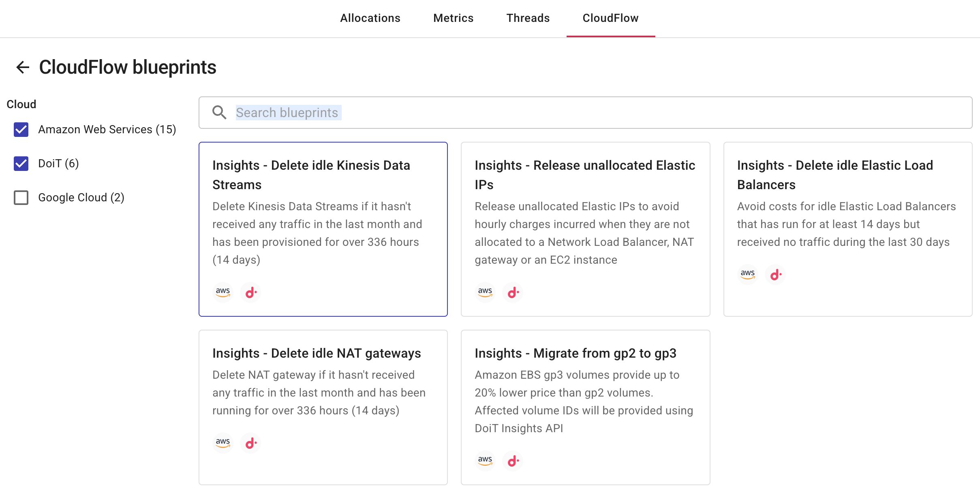The image size is (980, 499).
Task: Click AWS icon on Elastic Load Balancers card
Action: tap(747, 274)
